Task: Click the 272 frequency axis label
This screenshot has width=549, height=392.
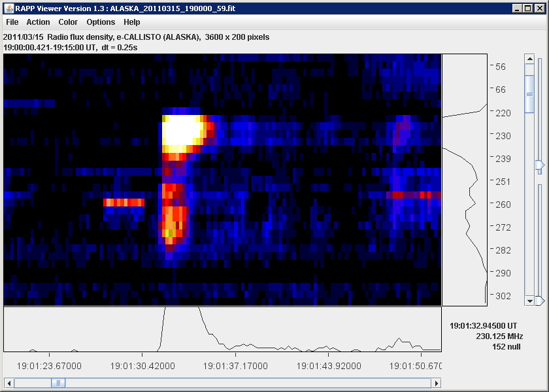Action: click(503, 227)
